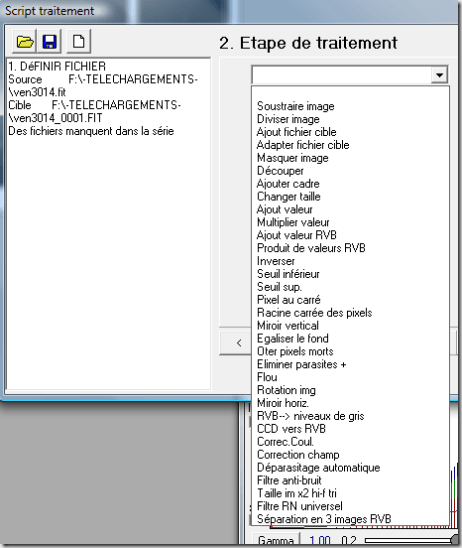Click the gamma slider track
Viewport: 462px width, 548px height.
[x=409, y=541]
